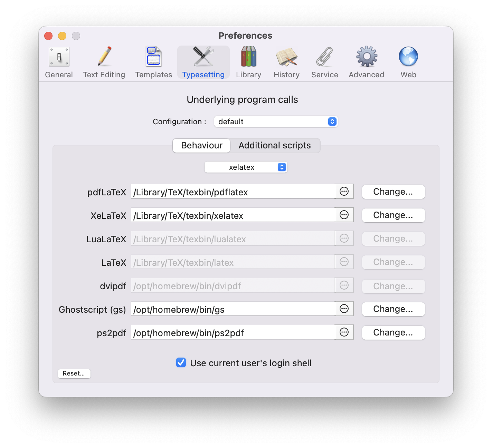Click the ellipsis button for Ghostscript path
This screenshot has width=492, height=448.
[x=344, y=309]
